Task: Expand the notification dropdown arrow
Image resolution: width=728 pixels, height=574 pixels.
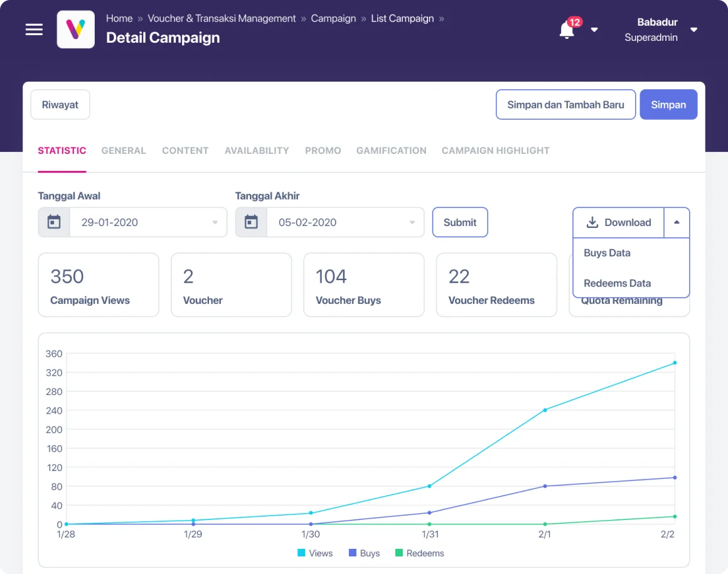Action: [594, 30]
